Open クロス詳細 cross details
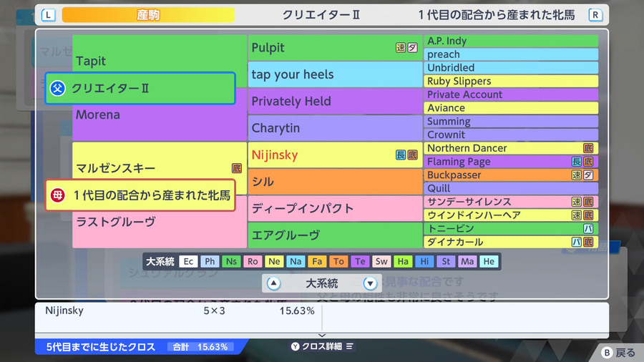 [x=322, y=346]
